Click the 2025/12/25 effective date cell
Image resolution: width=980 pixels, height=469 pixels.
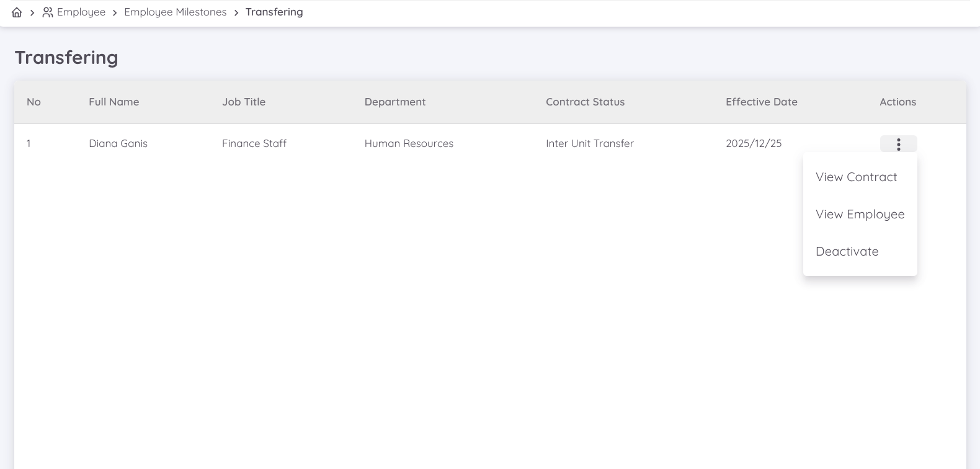click(x=754, y=144)
